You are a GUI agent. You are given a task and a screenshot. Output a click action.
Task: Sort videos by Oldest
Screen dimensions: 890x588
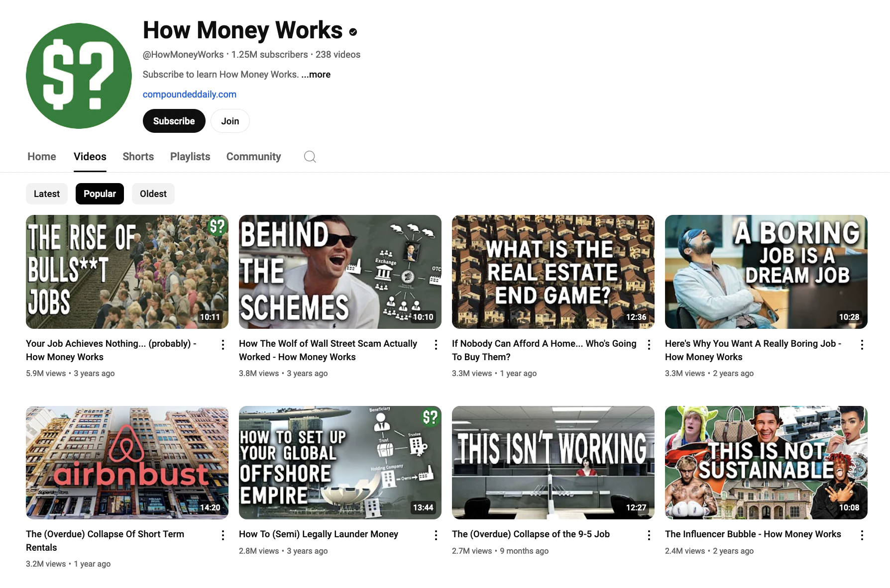pyautogui.click(x=153, y=194)
